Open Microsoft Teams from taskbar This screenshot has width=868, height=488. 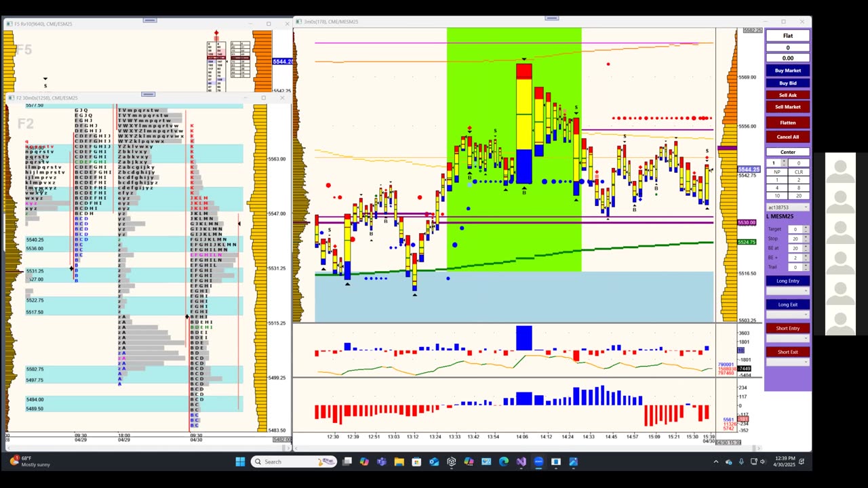click(382, 462)
